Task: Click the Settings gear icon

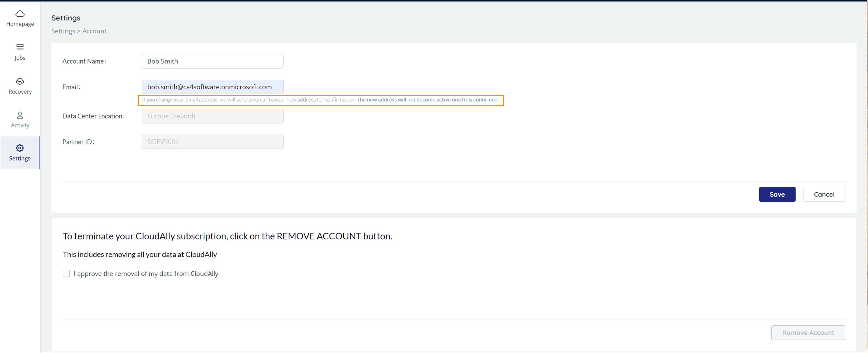Action: point(20,148)
